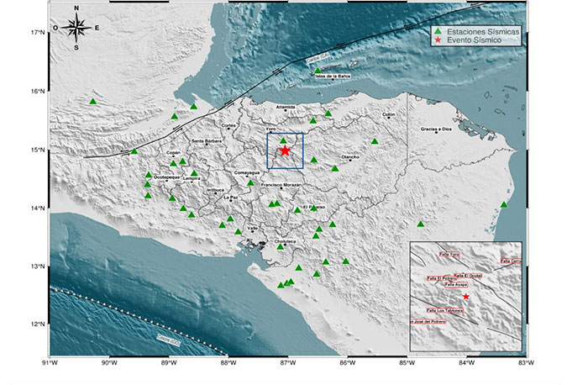Image resolution: width=588 pixels, height=385 pixels.
Task: Select the Falla Ayapa fault label
Action: click(456, 285)
